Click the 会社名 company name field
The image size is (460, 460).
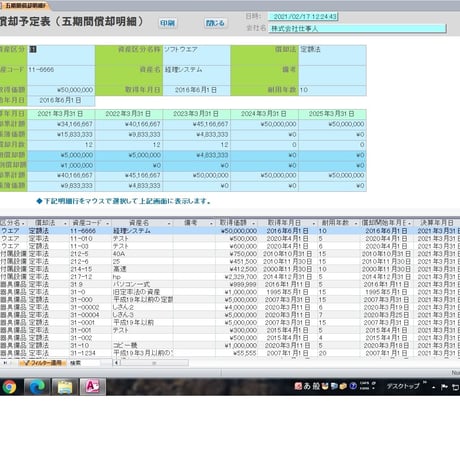coord(357,28)
